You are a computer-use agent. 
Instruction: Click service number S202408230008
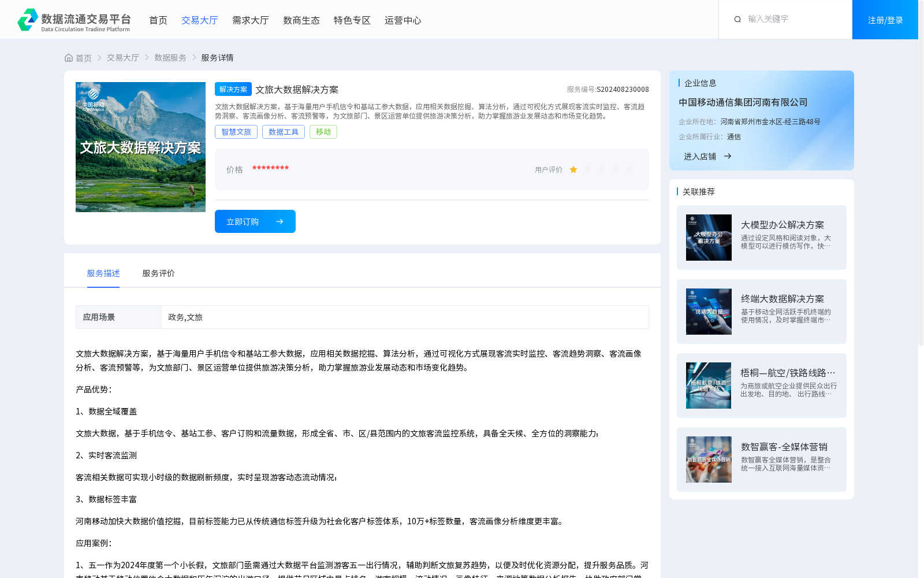tap(623, 90)
